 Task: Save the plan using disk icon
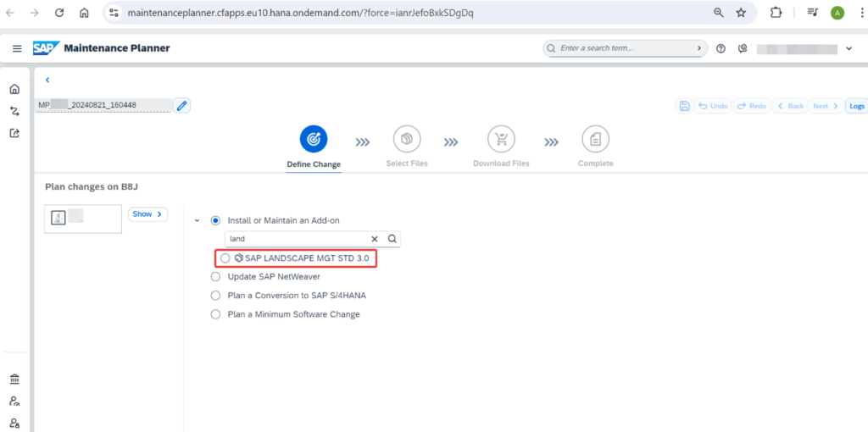[x=684, y=106]
